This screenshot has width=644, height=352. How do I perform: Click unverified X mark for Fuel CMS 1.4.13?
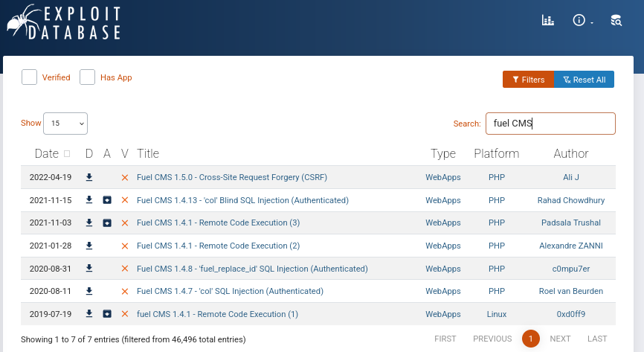coord(125,200)
